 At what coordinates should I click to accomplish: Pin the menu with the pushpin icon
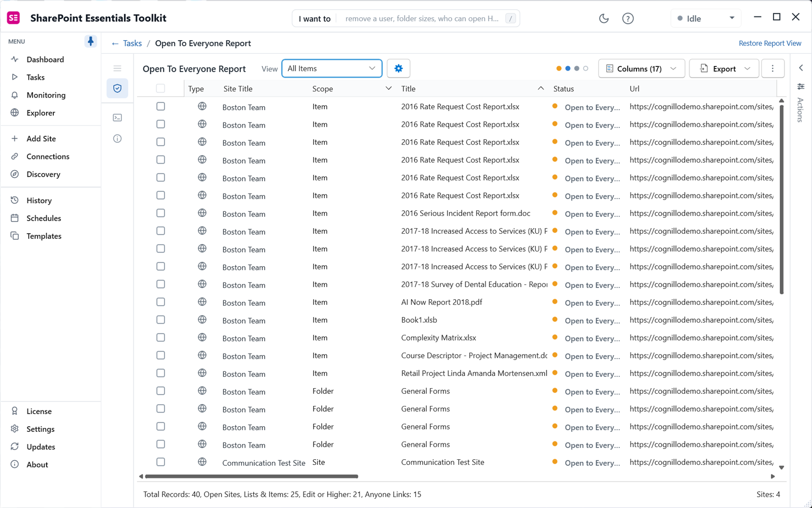point(90,41)
